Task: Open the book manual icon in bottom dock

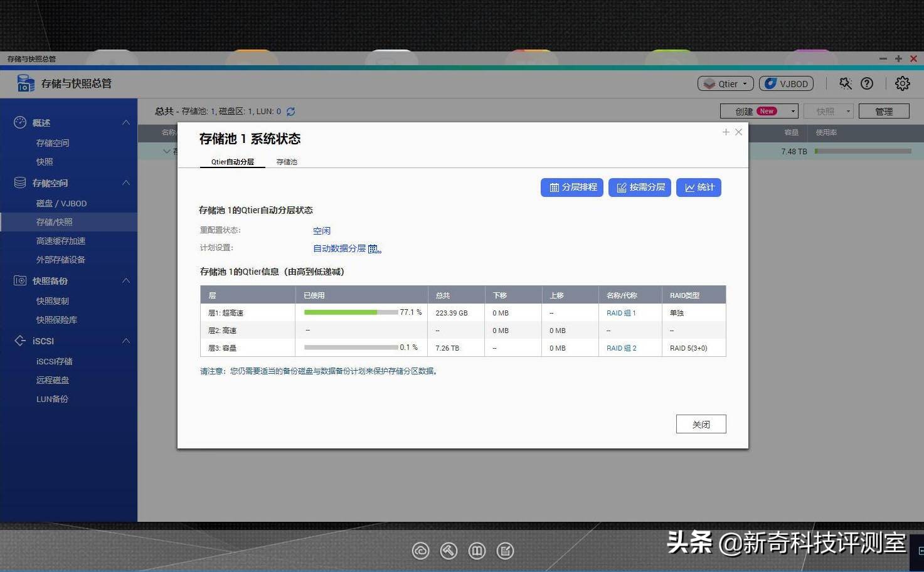Action: 477,551
